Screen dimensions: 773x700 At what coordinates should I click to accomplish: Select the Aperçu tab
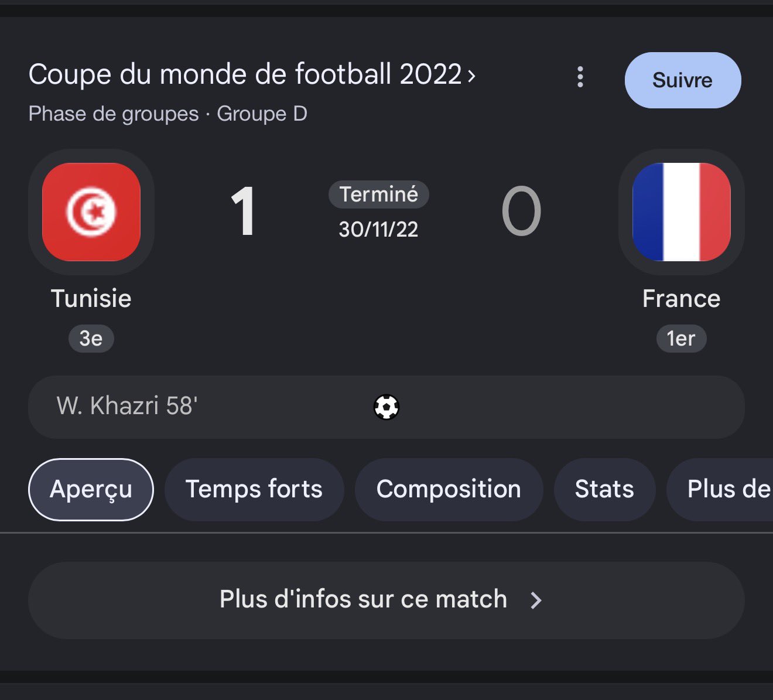coord(91,490)
